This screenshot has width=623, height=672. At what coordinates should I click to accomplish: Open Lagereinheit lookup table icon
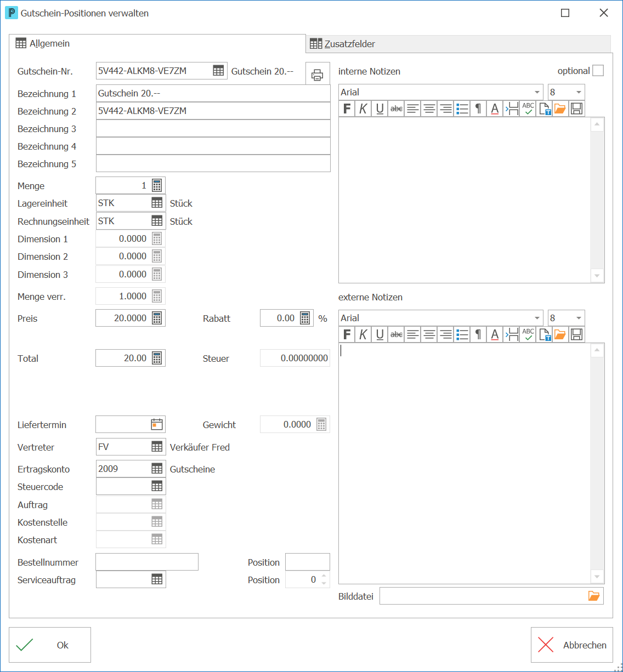(x=157, y=203)
